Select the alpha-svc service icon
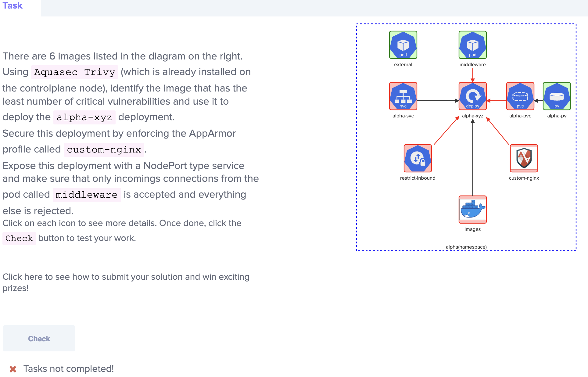Viewport: 588px width, 377px height. click(403, 96)
